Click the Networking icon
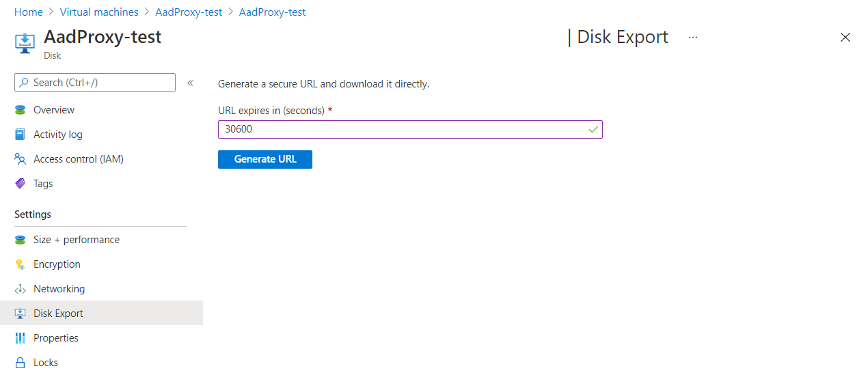868x375 pixels. tap(21, 289)
